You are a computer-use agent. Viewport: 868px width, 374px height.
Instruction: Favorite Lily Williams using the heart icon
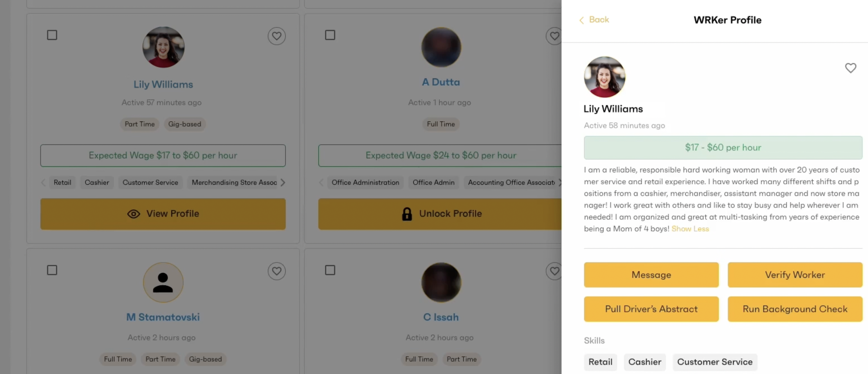277,36
